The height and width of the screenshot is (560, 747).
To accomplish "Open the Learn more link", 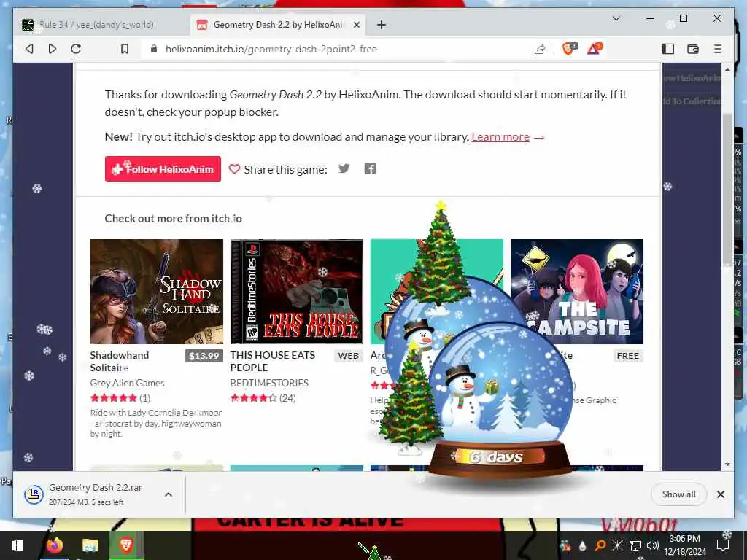I will pyautogui.click(x=500, y=137).
